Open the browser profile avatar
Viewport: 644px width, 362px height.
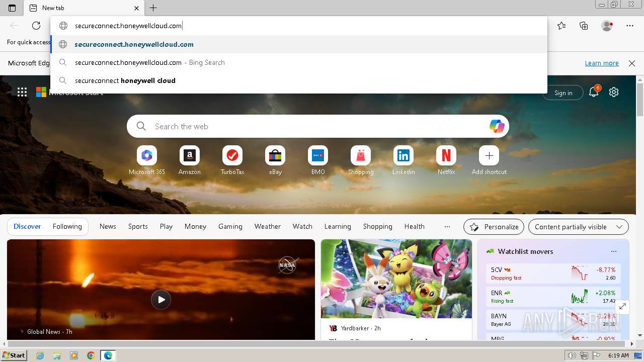click(x=607, y=26)
